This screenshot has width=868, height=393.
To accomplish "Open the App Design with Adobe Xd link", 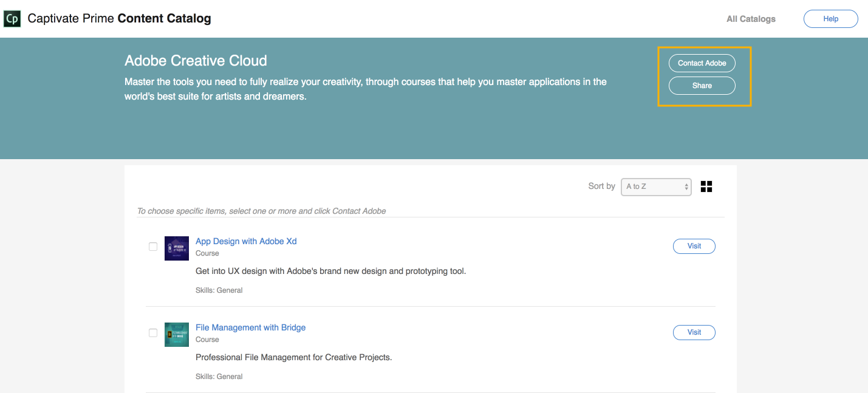I will point(246,241).
